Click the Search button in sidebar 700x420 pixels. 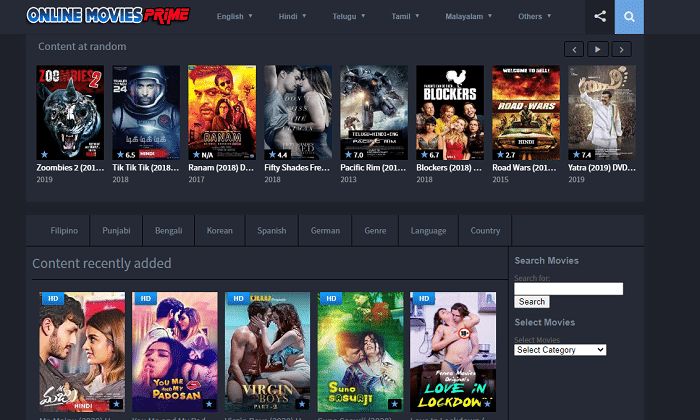[x=532, y=302]
